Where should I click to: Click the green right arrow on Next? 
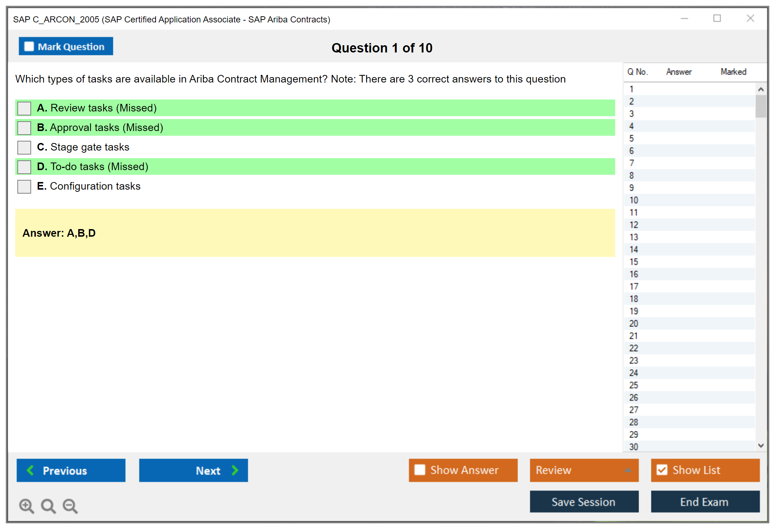click(x=235, y=470)
